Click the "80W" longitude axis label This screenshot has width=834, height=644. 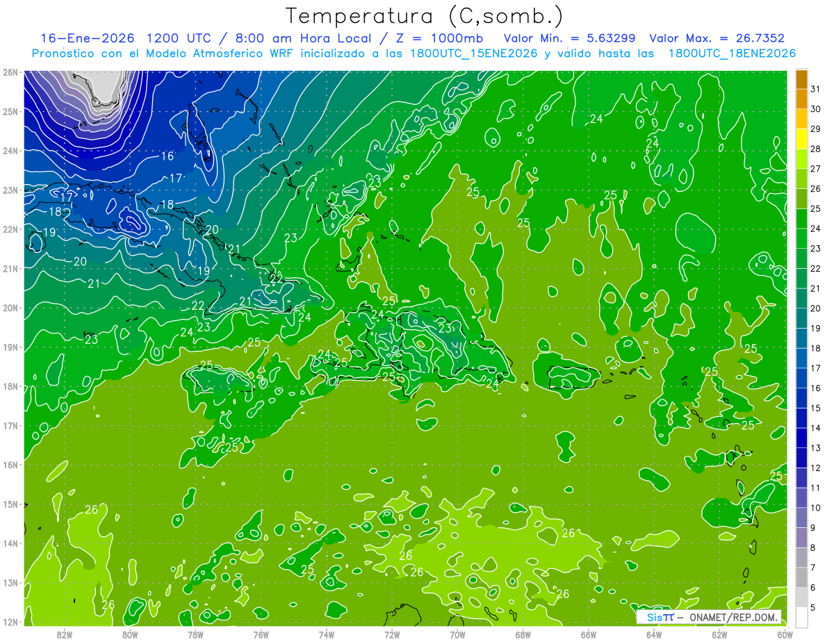click(130, 634)
